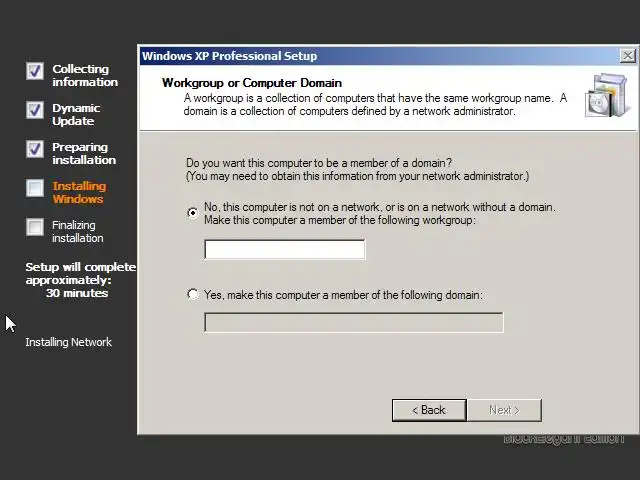Go back with the Back button
The image size is (640, 480).
coord(429,410)
